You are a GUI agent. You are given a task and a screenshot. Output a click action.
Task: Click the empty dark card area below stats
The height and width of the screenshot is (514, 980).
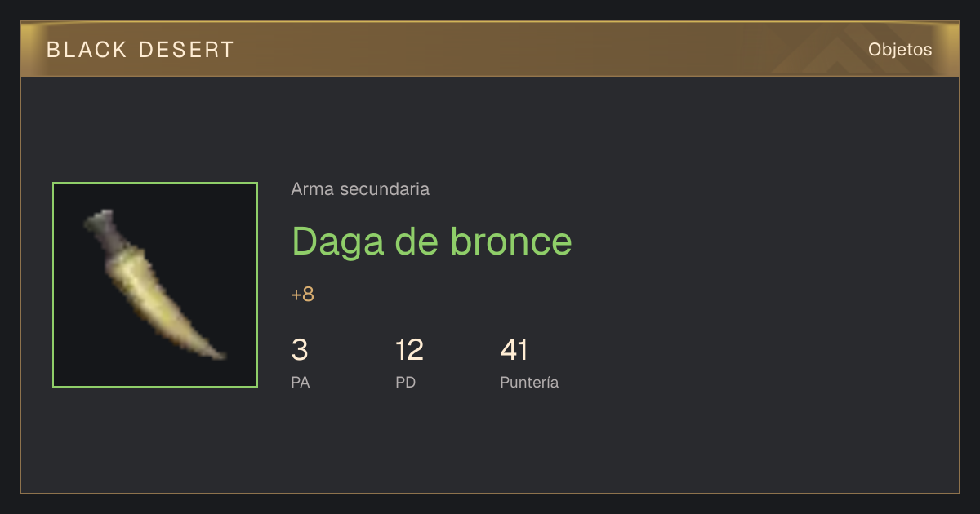tap(490, 445)
